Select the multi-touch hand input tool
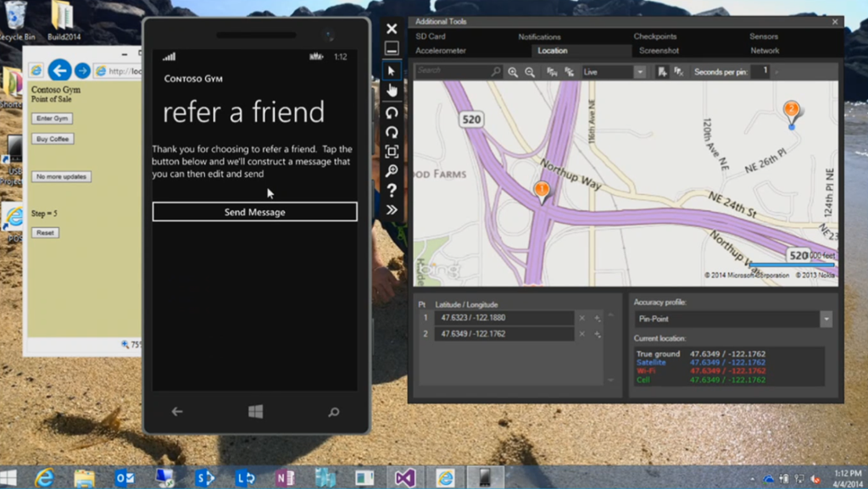868x489 pixels. [x=392, y=90]
